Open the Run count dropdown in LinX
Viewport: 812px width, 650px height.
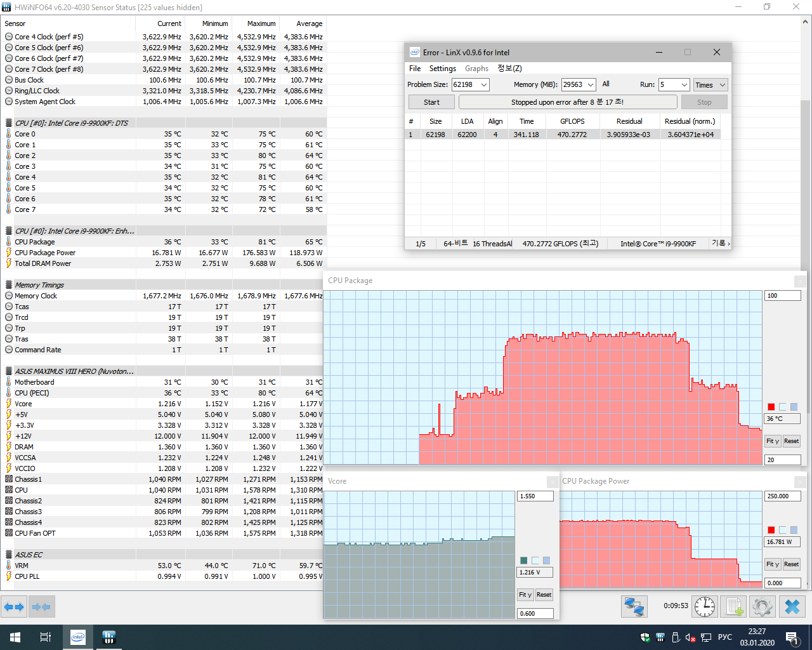(684, 84)
